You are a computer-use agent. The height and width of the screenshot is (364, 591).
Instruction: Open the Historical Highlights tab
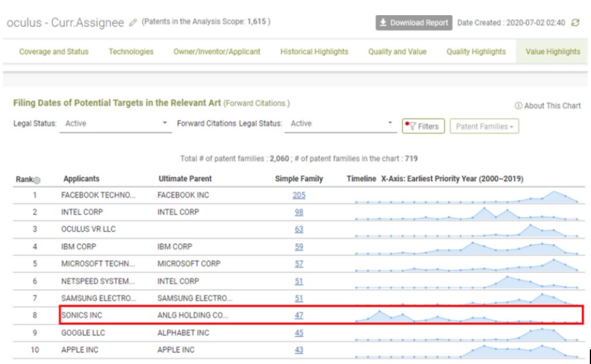314,51
